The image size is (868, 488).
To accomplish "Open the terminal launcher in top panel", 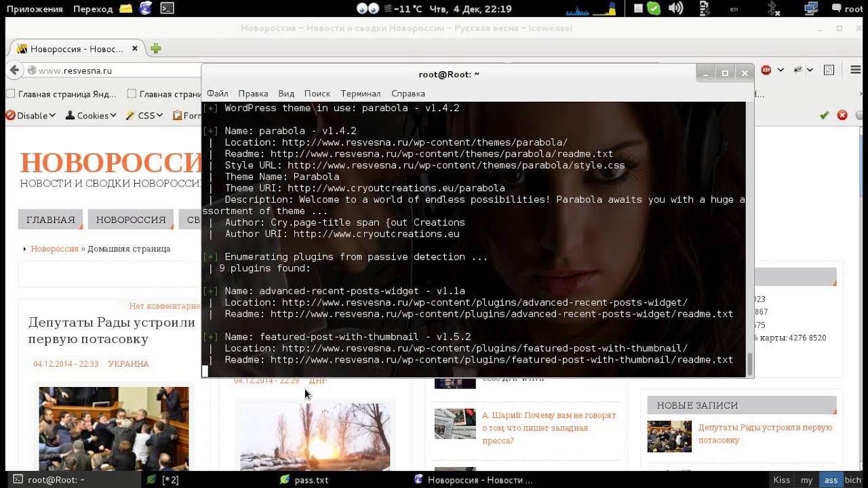I will coord(166,8).
